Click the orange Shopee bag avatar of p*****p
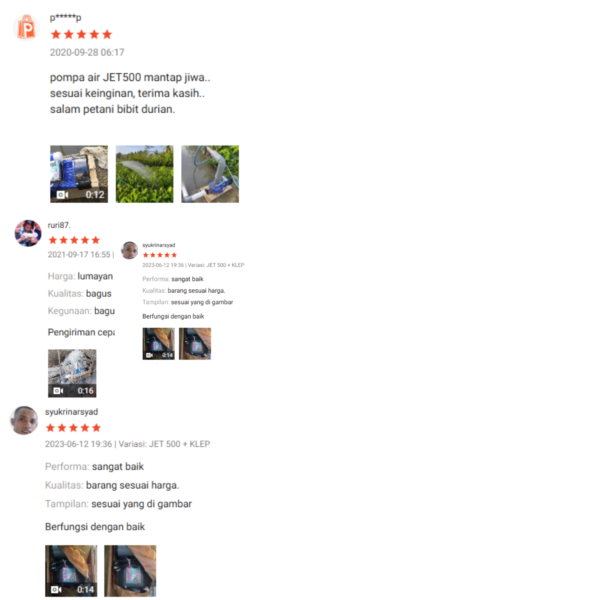The width and height of the screenshot is (600, 600). [x=26, y=27]
